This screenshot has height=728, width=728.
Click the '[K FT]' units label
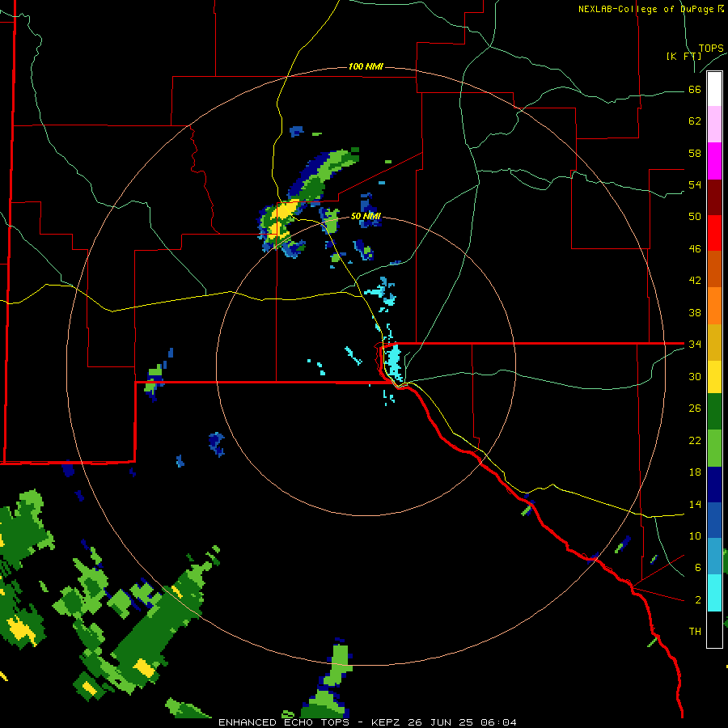pyautogui.click(x=684, y=56)
